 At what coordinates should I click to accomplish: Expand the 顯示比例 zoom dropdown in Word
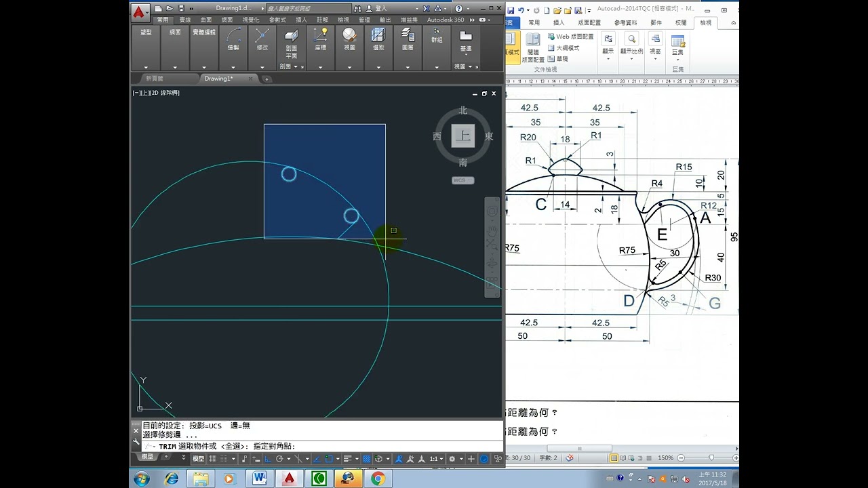631,52
